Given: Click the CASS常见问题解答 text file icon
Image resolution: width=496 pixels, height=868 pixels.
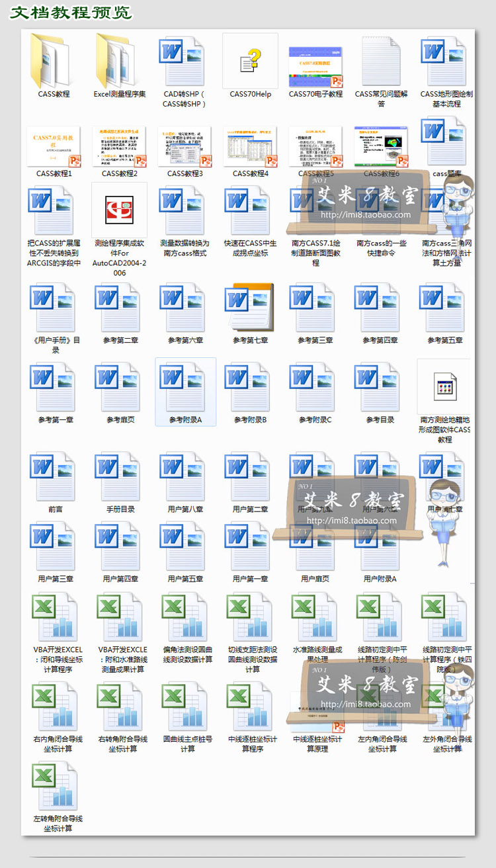Looking at the screenshot, I should coord(381,61).
